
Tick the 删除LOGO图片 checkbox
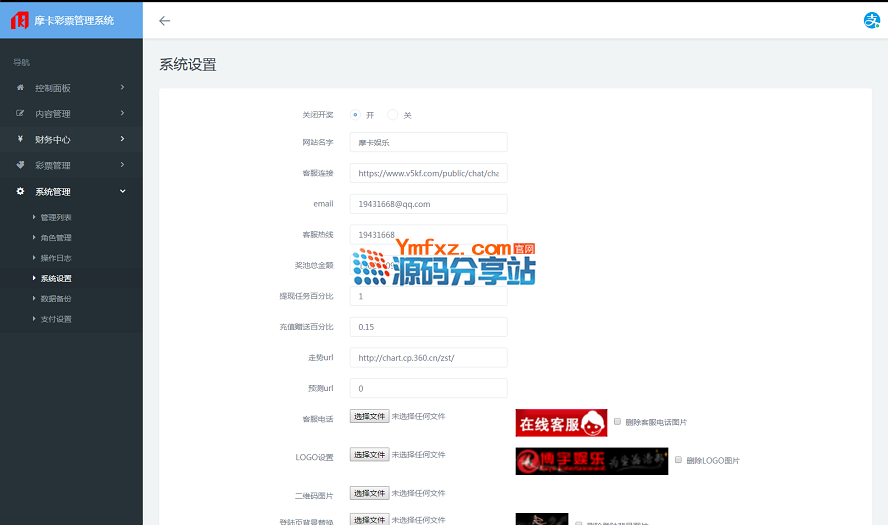pos(679,460)
